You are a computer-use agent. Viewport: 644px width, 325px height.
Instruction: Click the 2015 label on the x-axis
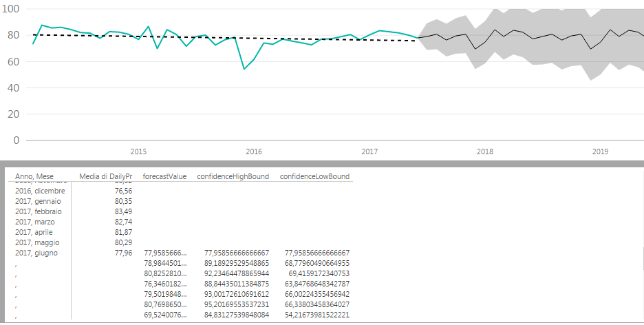pyautogui.click(x=138, y=151)
